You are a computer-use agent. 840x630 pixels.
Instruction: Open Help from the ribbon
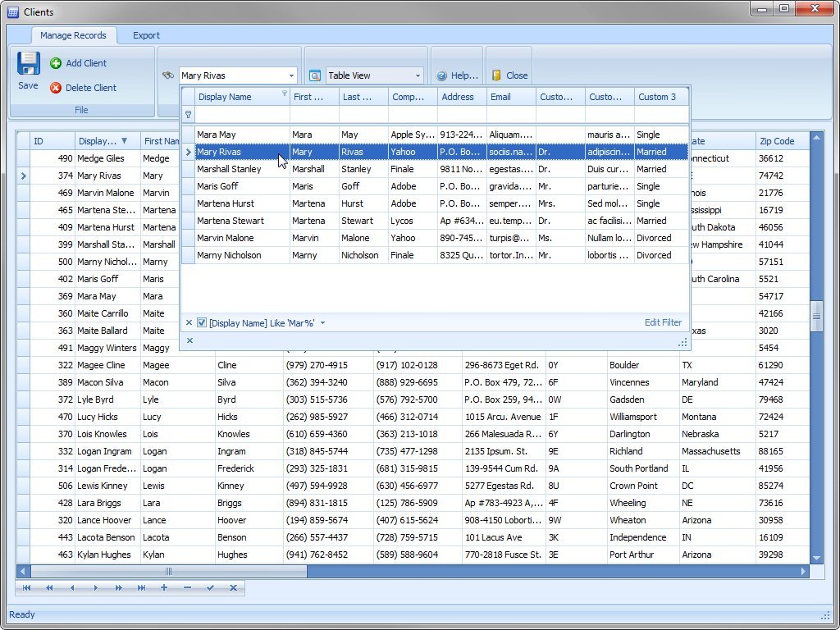coord(457,75)
